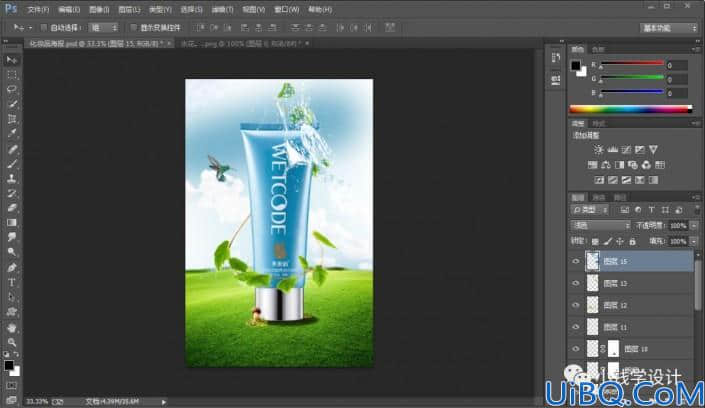Screen dimensions: 705x408
Task: Open the layer opacity slider arrow
Action: tap(694, 226)
